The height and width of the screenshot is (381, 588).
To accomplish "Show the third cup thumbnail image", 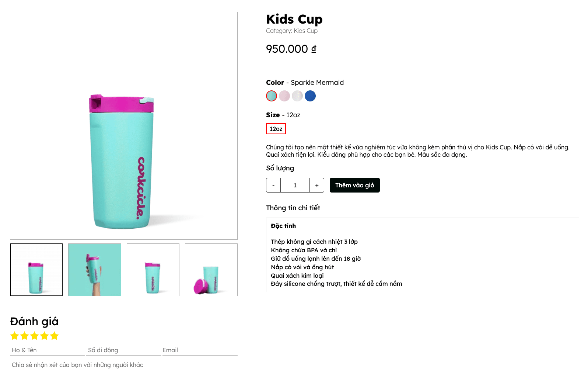I will (x=153, y=270).
